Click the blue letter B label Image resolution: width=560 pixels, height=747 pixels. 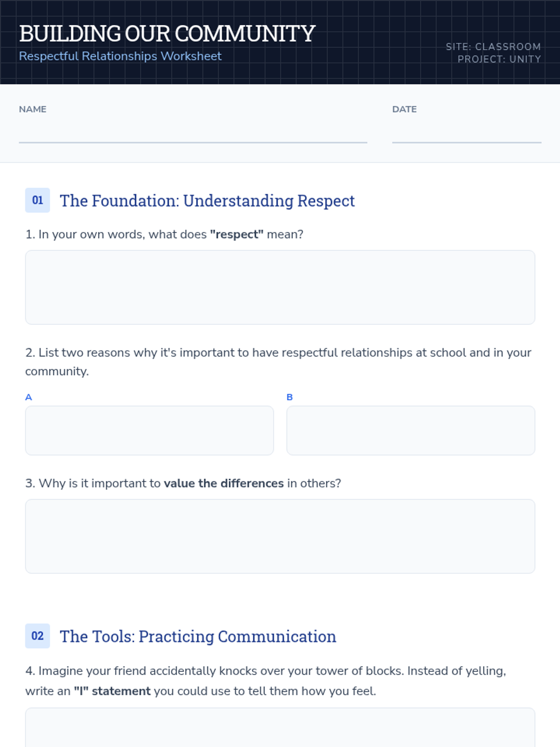[290, 397]
